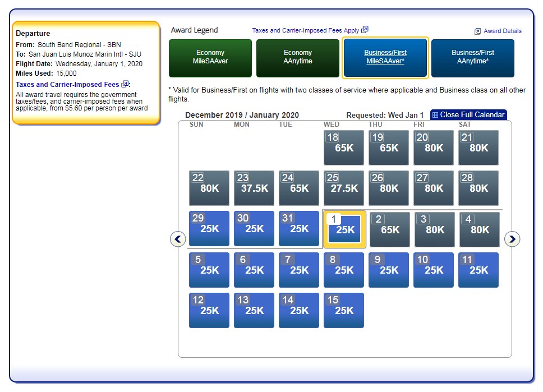Click the popup window icon beside Award Details
Viewport: 543px width, 392px height.
click(478, 30)
